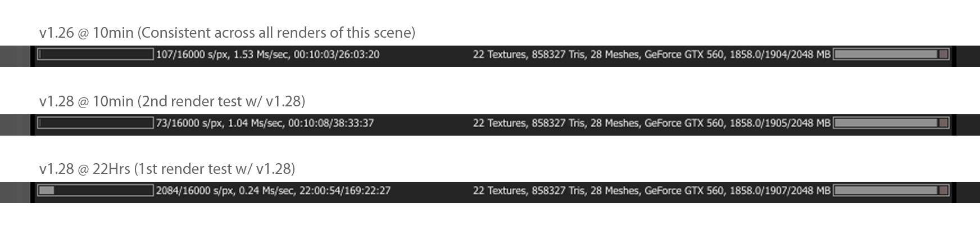Select the 73/16000 s/px render stats text
980x233 pixels.
click(265, 123)
